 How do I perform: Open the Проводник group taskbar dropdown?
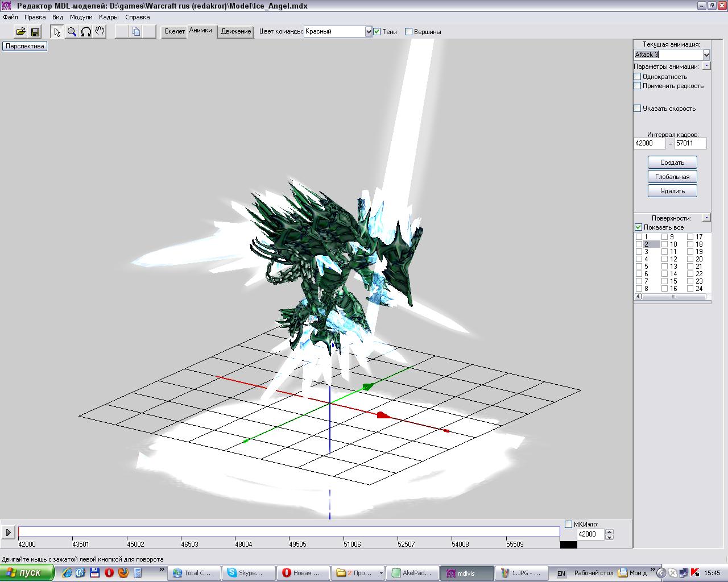(380, 573)
